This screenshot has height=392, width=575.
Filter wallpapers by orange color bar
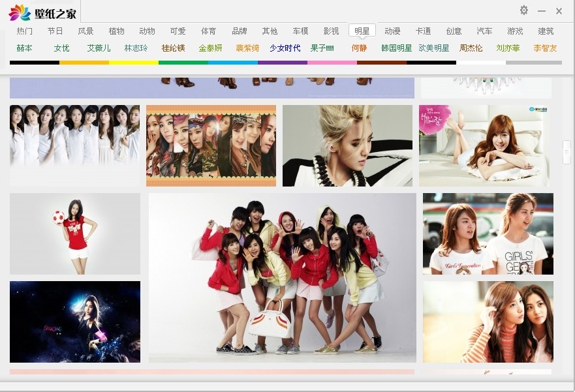[x=84, y=63]
